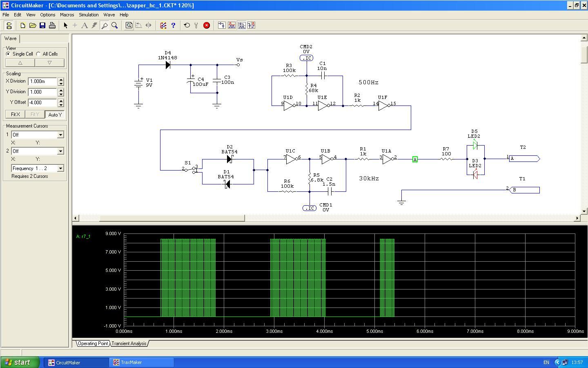Click the Rotate 90 toolbar icon

(138, 25)
